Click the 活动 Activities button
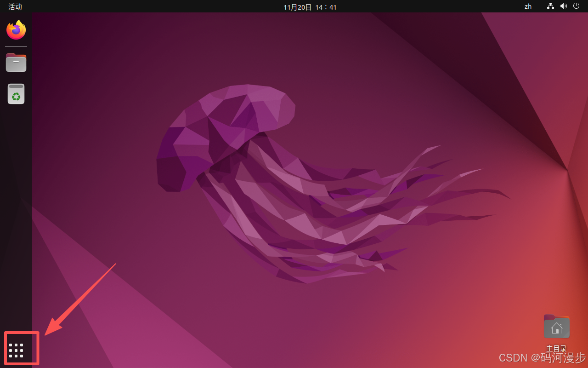The height and width of the screenshot is (368, 588). [15, 6]
